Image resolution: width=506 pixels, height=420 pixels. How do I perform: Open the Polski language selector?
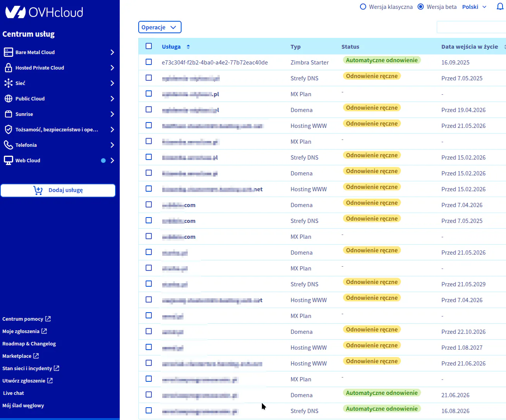point(474,7)
